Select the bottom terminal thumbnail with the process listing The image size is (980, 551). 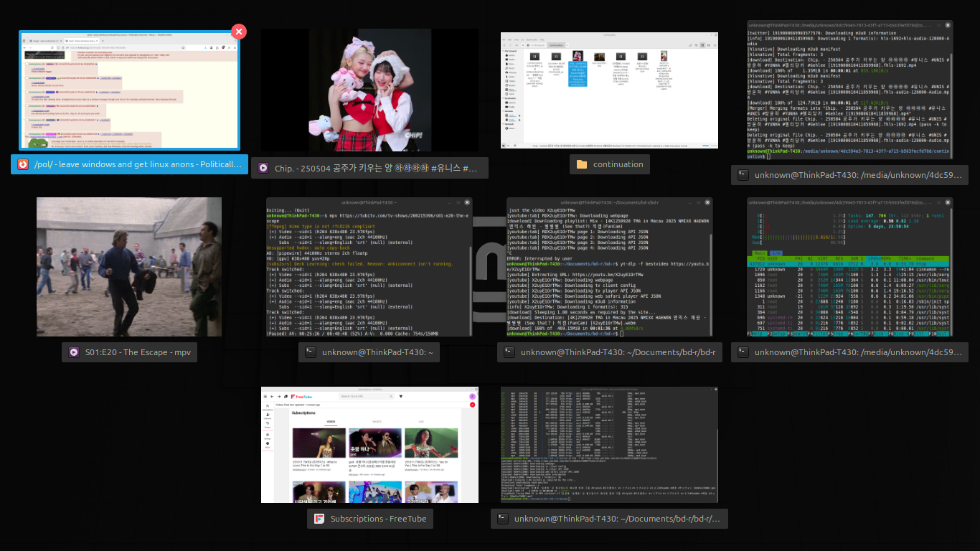[x=609, y=446]
